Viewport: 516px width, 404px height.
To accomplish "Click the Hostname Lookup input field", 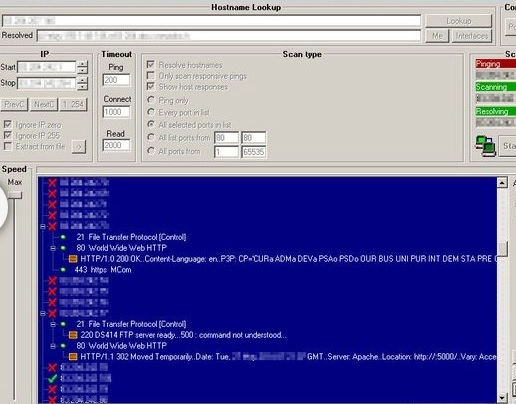I will tap(211, 21).
